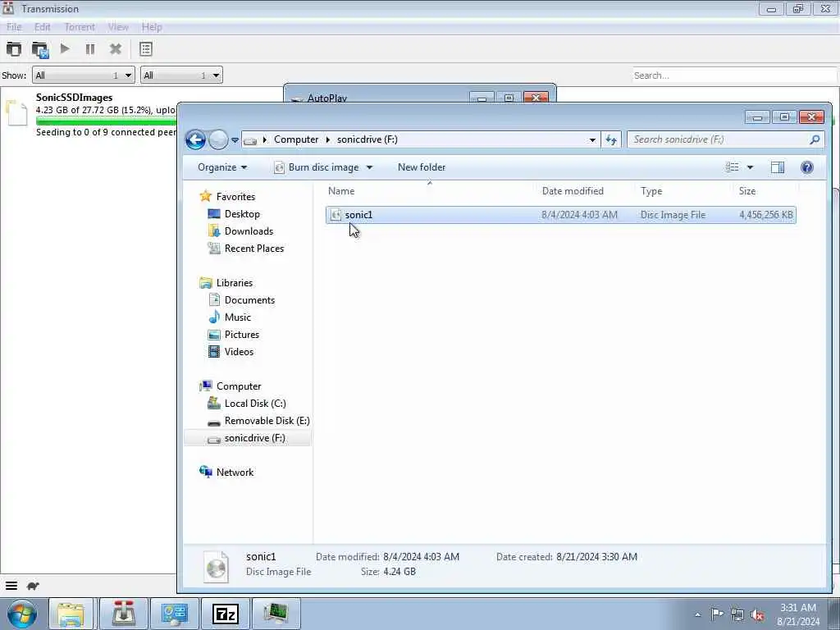This screenshot has height=630, width=840.
Task: Click muted volume tray icon
Action: pos(757,614)
